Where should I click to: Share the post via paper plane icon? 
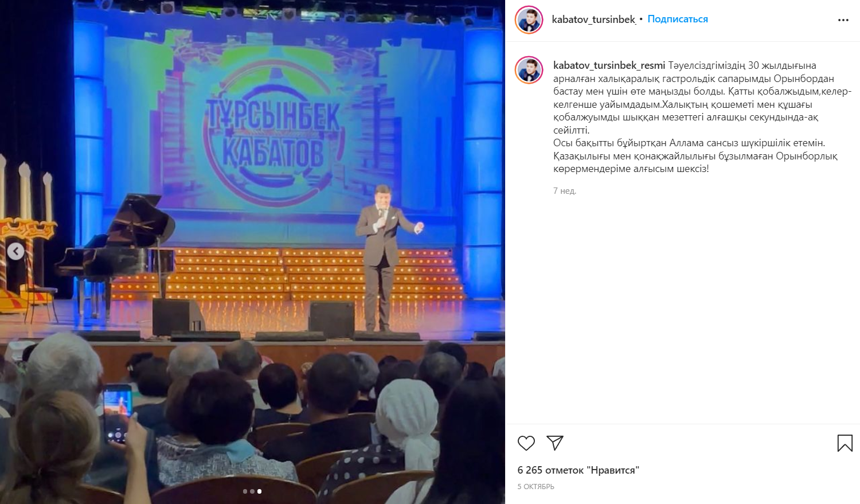point(554,443)
